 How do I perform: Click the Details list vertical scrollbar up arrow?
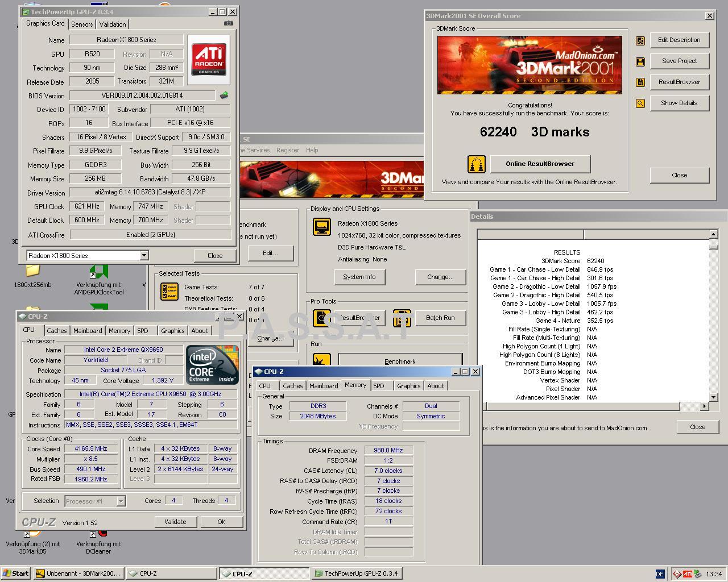click(714, 234)
